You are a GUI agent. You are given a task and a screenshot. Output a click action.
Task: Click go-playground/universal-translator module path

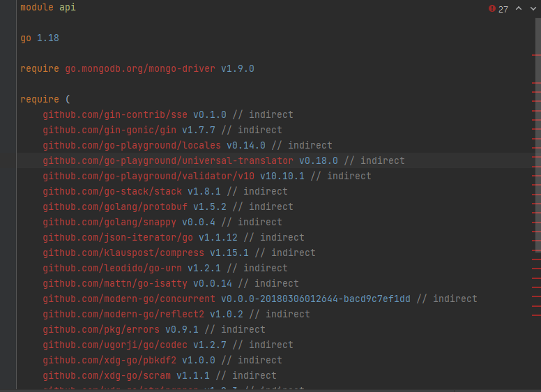(168, 161)
